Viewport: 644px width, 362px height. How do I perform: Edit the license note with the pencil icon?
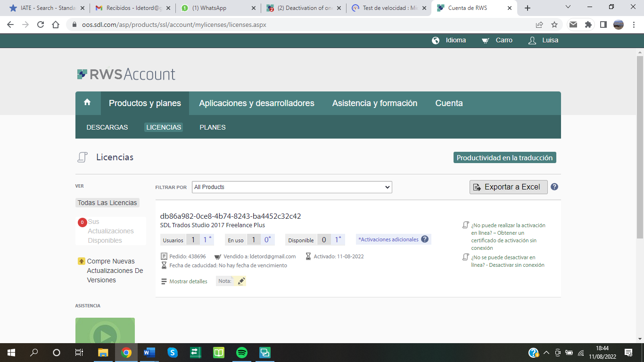pos(241,281)
